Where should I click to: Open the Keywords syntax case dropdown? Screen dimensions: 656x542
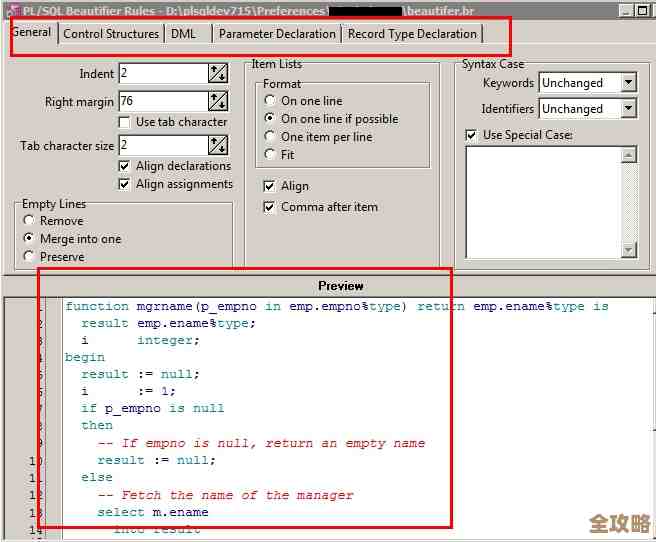click(628, 83)
